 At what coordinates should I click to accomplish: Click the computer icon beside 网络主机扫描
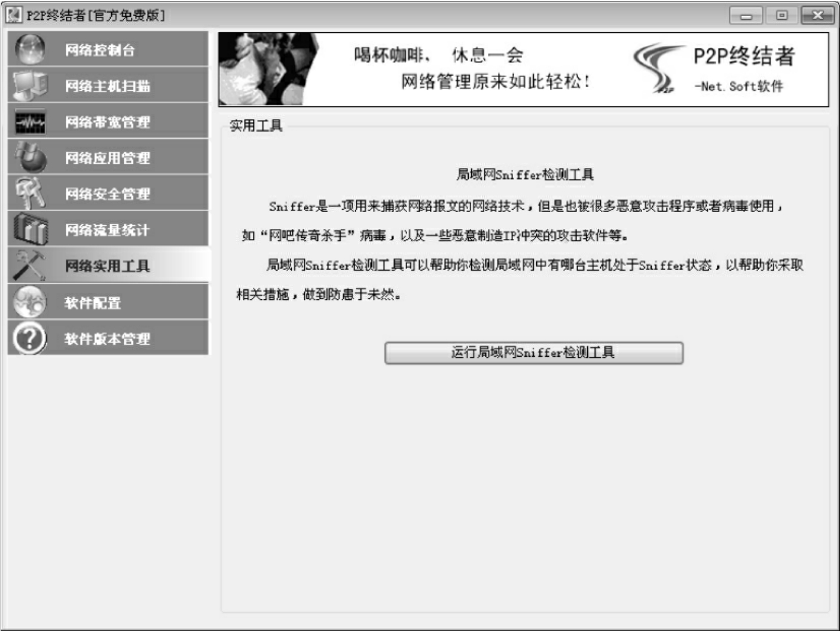(x=30, y=85)
